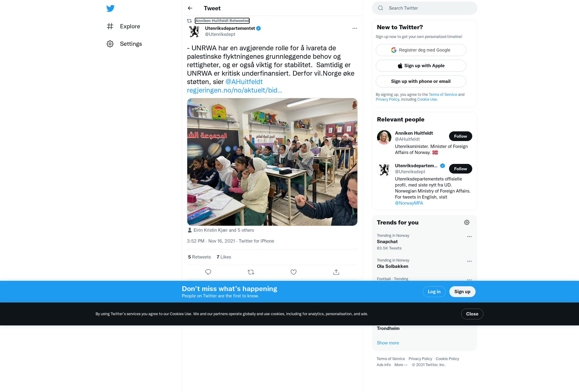Open the classroom photo in tweet

pos(272,162)
